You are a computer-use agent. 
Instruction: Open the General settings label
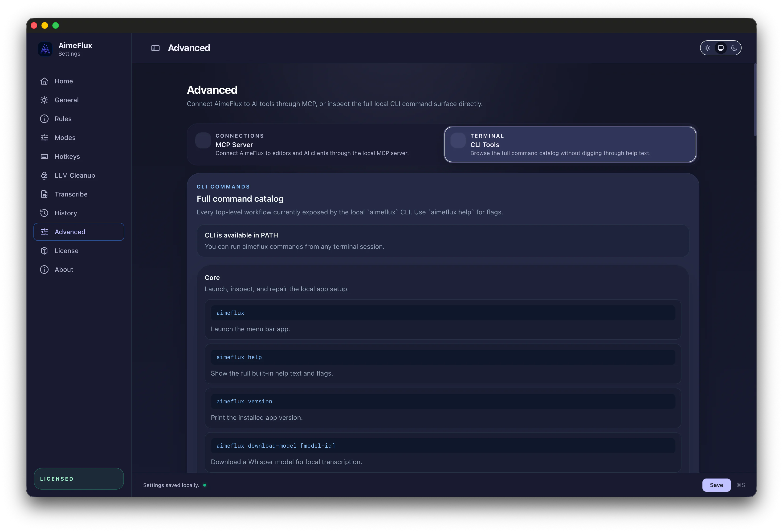tap(67, 100)
